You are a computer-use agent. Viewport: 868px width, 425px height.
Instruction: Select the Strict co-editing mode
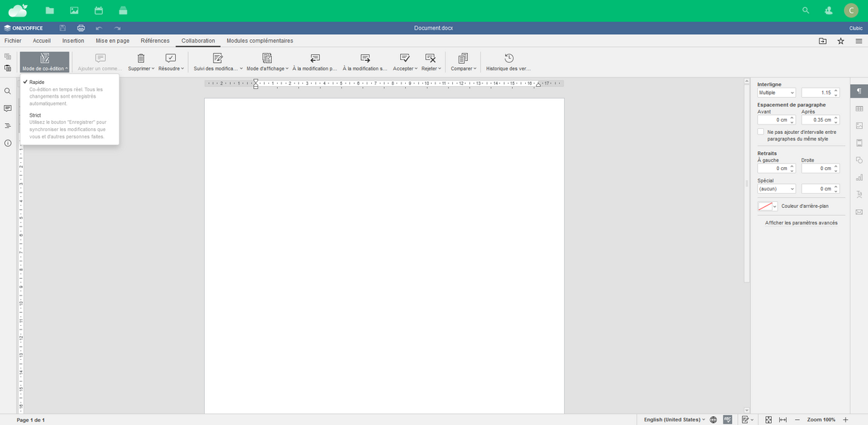(70, 126)
